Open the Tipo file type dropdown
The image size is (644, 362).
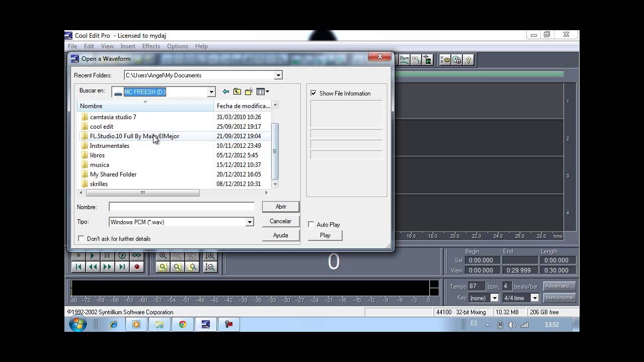(250, 222)
